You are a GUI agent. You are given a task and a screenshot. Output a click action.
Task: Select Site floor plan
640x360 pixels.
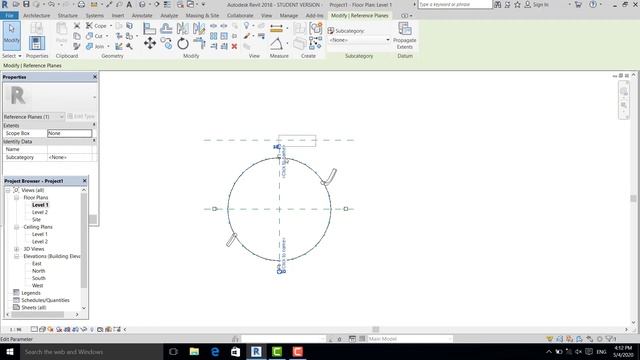click(x=36, y=220)
